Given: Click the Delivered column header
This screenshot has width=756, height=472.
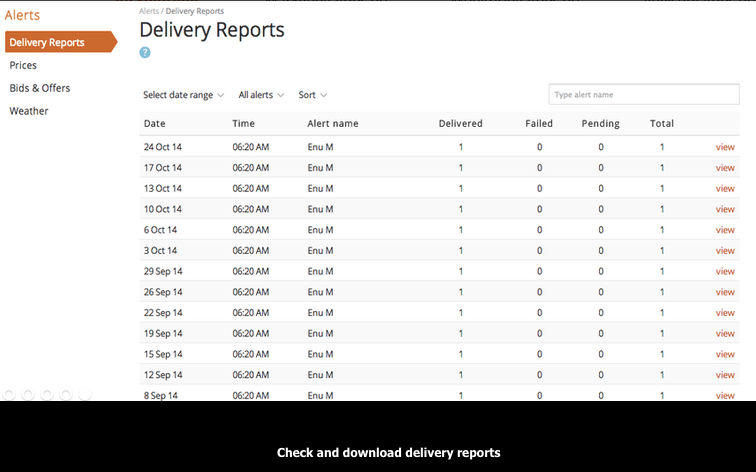Looking at the screenshot, I should point(460,123).
